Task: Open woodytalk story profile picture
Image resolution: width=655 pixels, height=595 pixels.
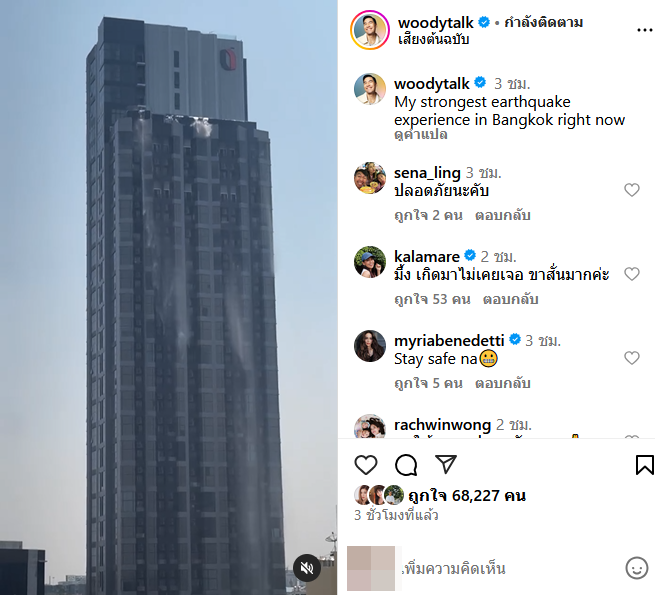Action: (370, 30)
